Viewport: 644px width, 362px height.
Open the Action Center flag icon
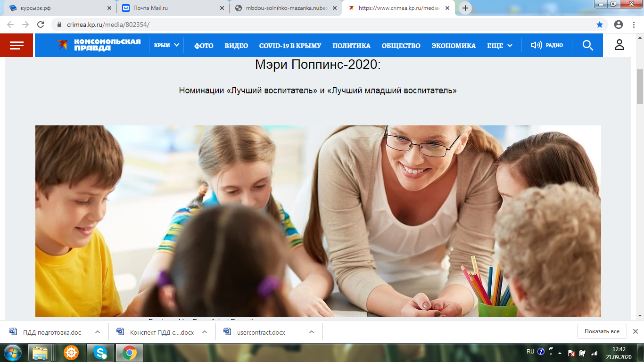[571, 353]
